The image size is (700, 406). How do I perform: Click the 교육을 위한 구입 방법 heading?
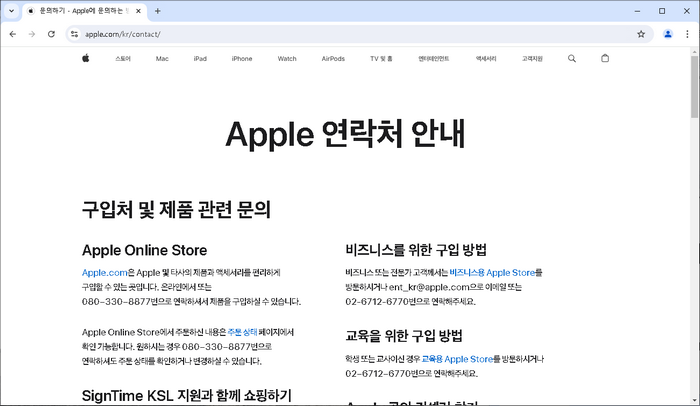click(x=404, y=336)
